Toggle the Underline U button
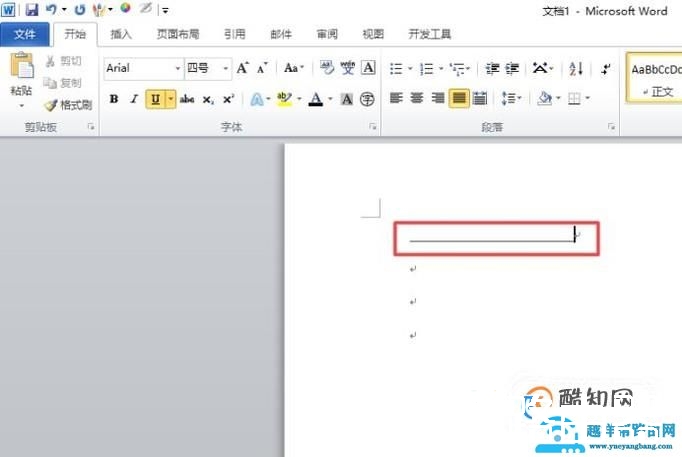 coord(155,100)
